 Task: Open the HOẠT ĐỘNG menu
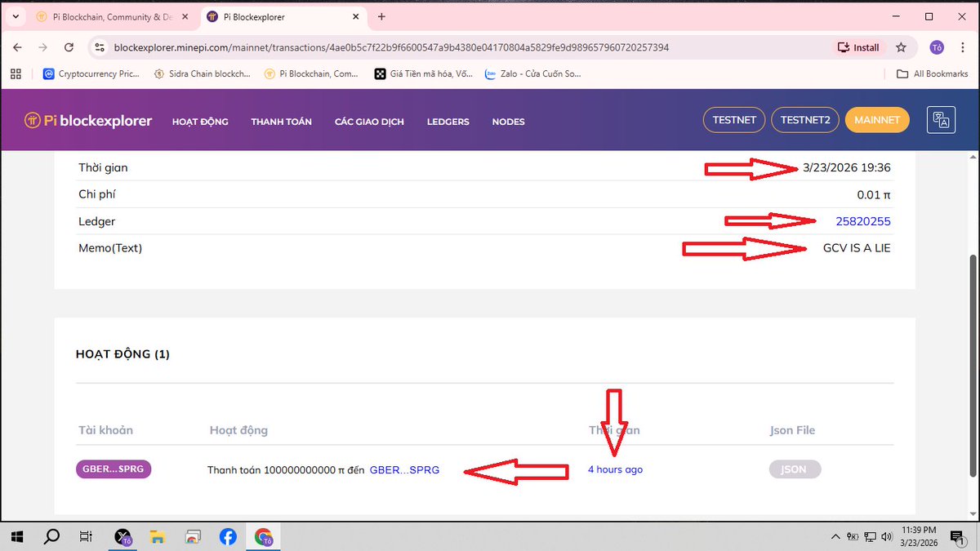tap(200, 122)
